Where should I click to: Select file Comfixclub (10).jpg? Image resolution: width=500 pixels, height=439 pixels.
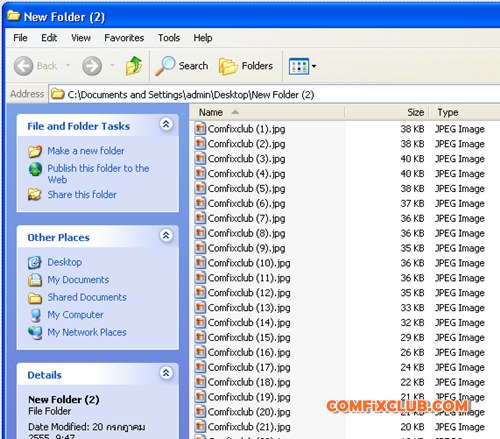coord(249,263)
